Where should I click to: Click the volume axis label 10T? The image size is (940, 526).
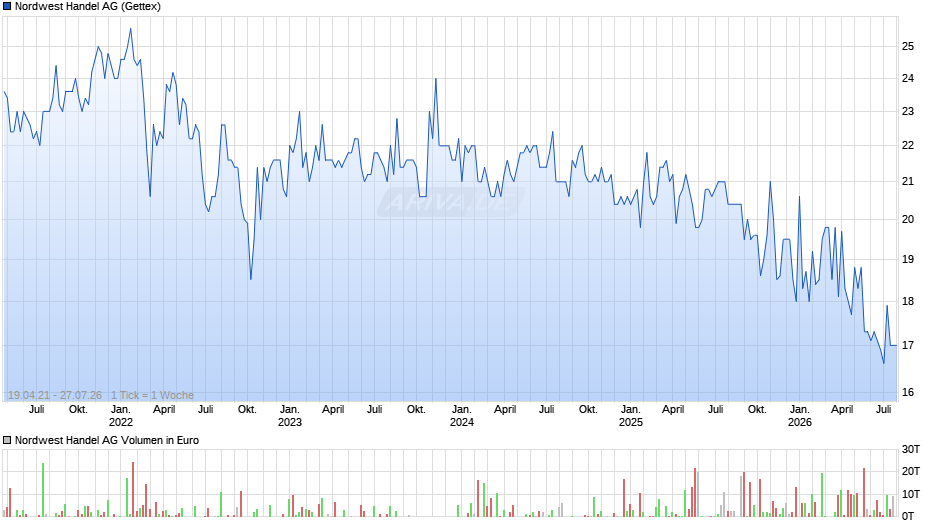coord(911,494)
